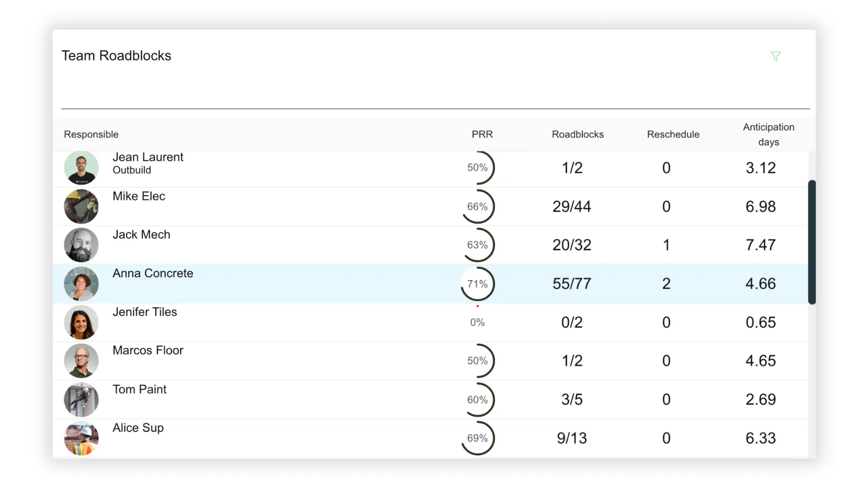Click Jack Mech's reschedule count 1
This screenshot has width=868, height=488.
pos(666,245)
